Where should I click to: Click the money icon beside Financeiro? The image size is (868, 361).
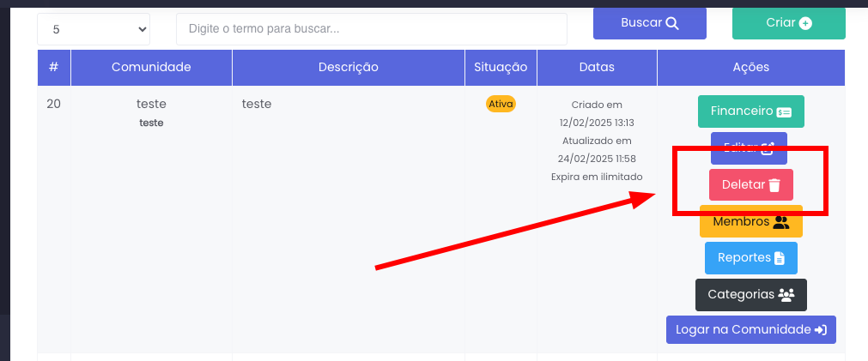tap(784, 111)
